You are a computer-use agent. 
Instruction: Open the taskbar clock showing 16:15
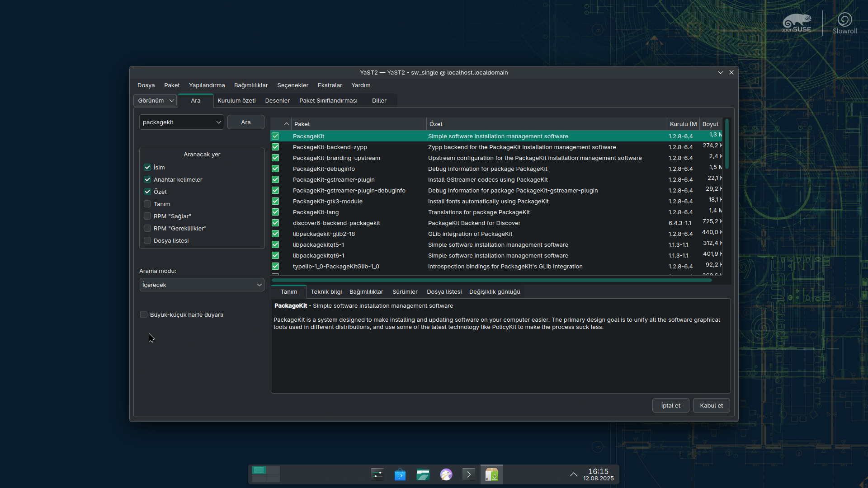[x=598, y=474]
